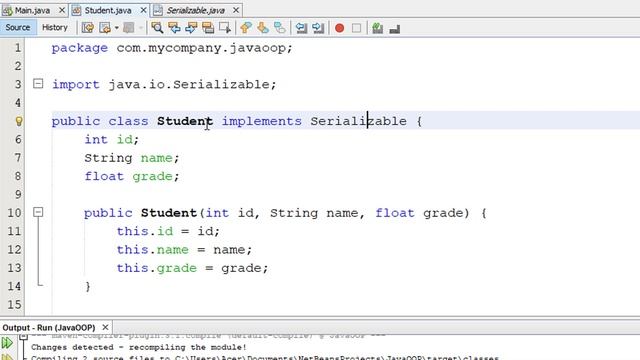Click the green Re-run icon in Output

coord(7,342)
